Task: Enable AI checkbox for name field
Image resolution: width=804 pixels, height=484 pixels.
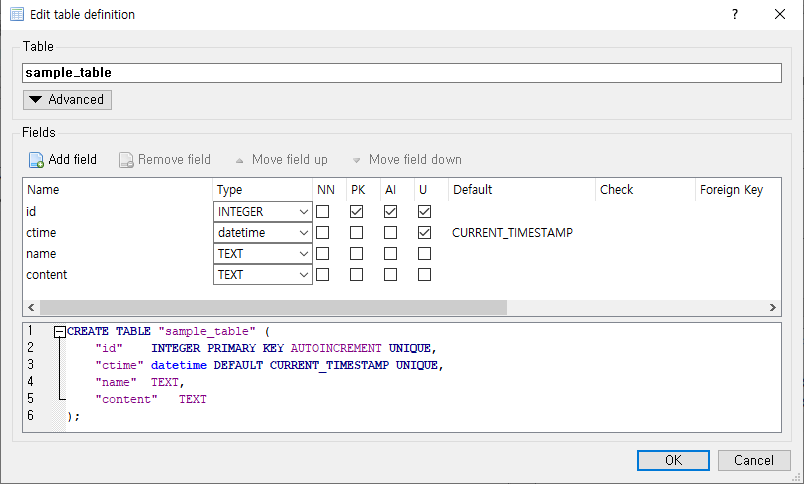Action: coord(390,253)
